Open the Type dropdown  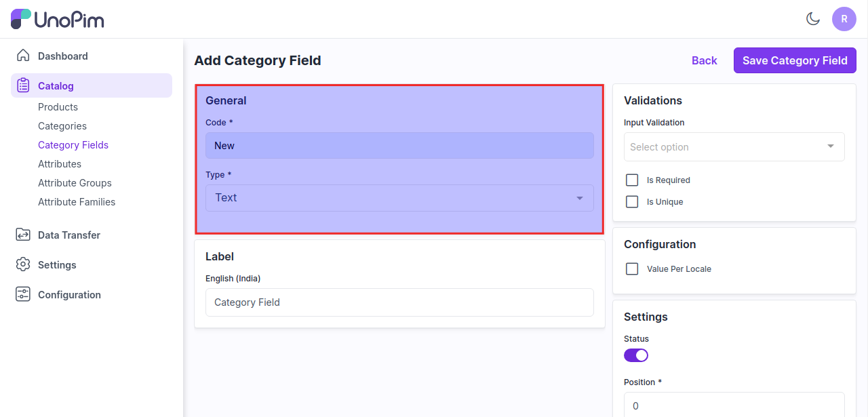(399, 198)
